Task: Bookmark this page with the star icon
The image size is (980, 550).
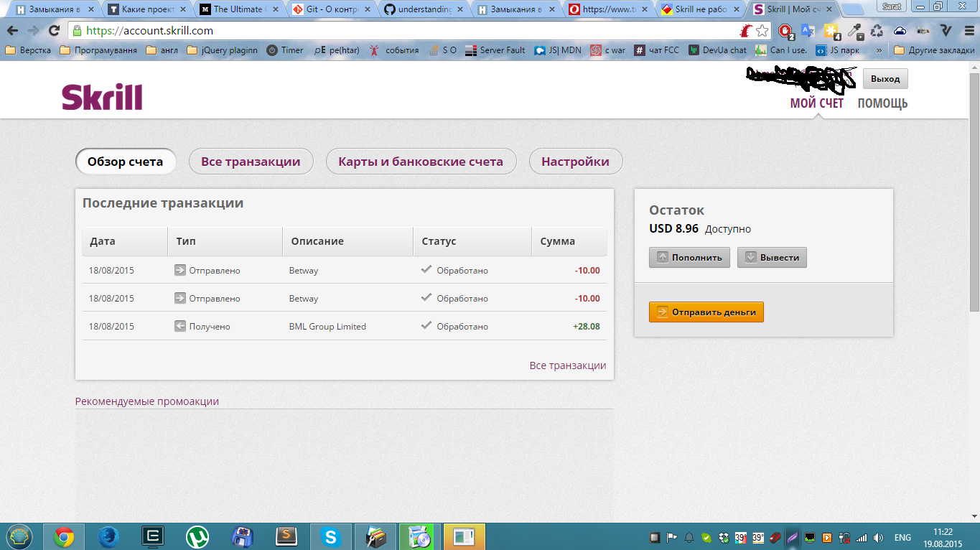Action: click(762, 31)
